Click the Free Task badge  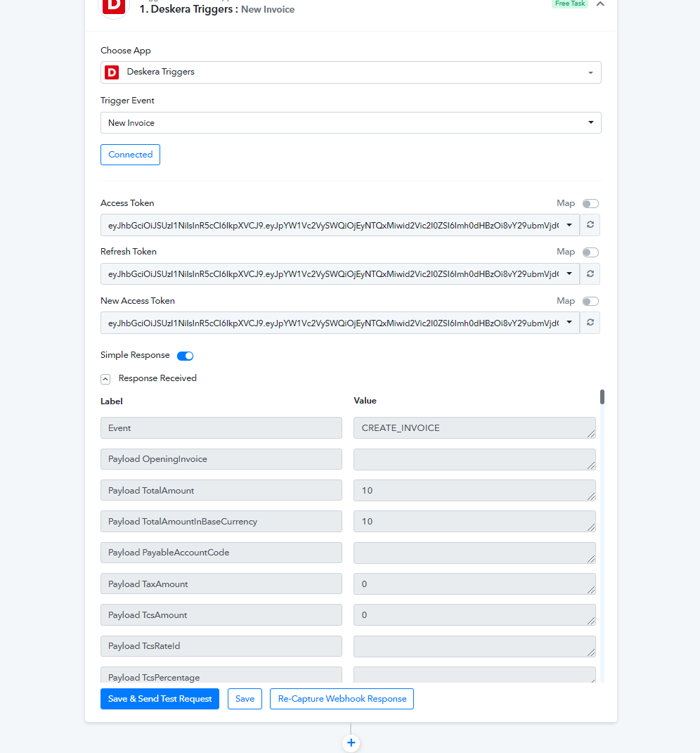(x=570, y=4)
